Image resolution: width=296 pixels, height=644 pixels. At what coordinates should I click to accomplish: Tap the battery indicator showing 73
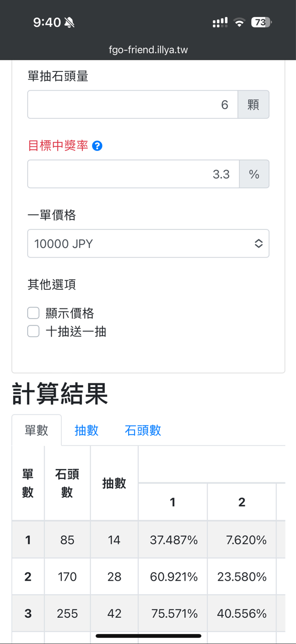coord(261,22)
